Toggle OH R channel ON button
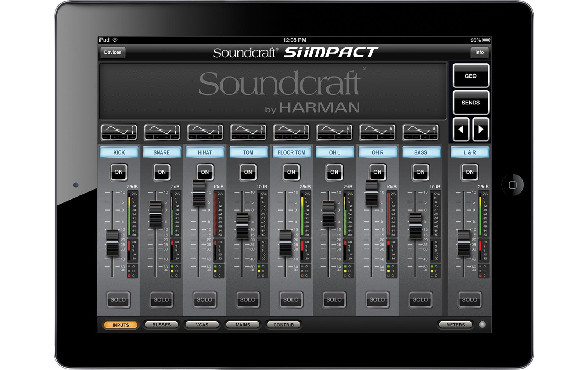This screenshot has height=370, width=588. coord(377,172)
